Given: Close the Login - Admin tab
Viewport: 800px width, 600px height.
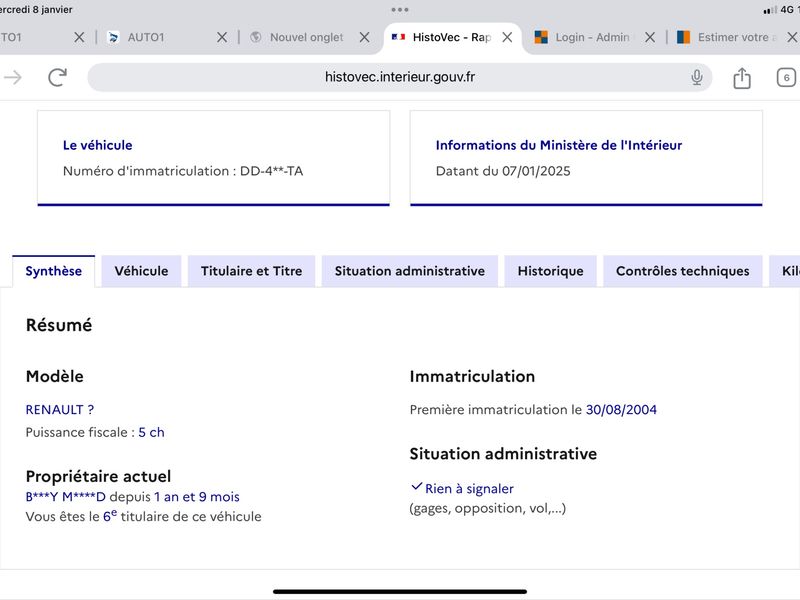Looking at the screenshot, I should pos(650,37).
